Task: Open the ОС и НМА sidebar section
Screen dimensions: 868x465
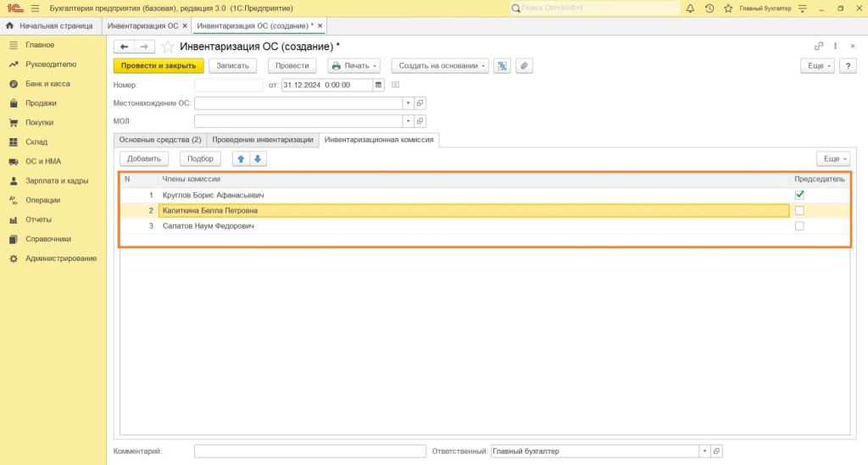Action: click(x=42, y=161)
